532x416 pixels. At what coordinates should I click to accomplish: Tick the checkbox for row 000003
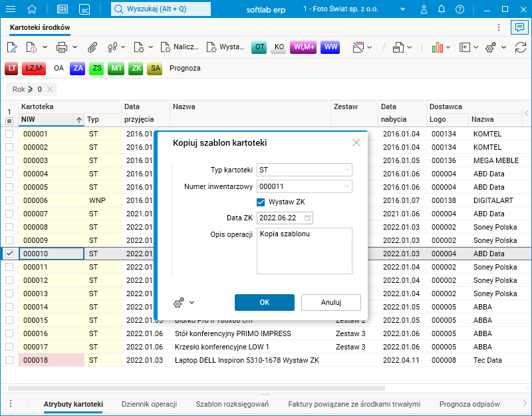(x=9, y=160)
